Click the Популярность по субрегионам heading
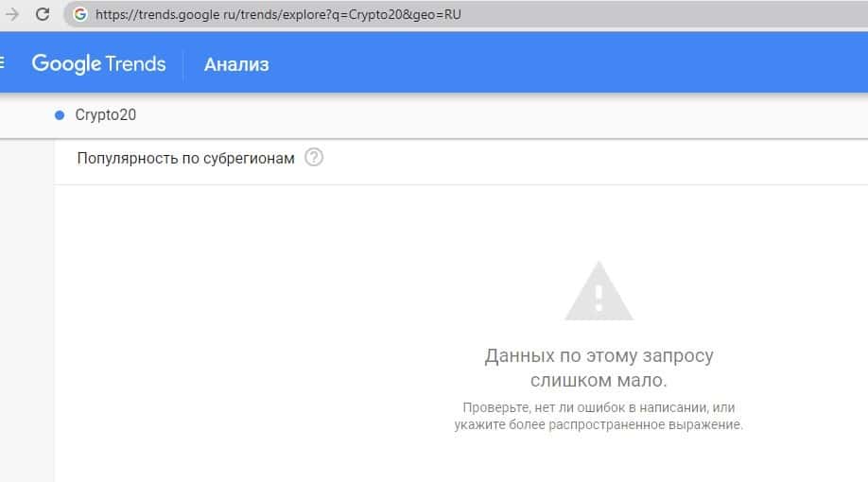Screen dimensions: 868x482 [x=185, y=158]
